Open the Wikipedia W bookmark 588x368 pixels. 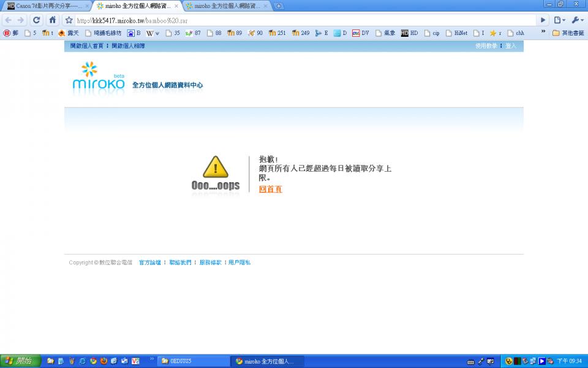point(153,33)
